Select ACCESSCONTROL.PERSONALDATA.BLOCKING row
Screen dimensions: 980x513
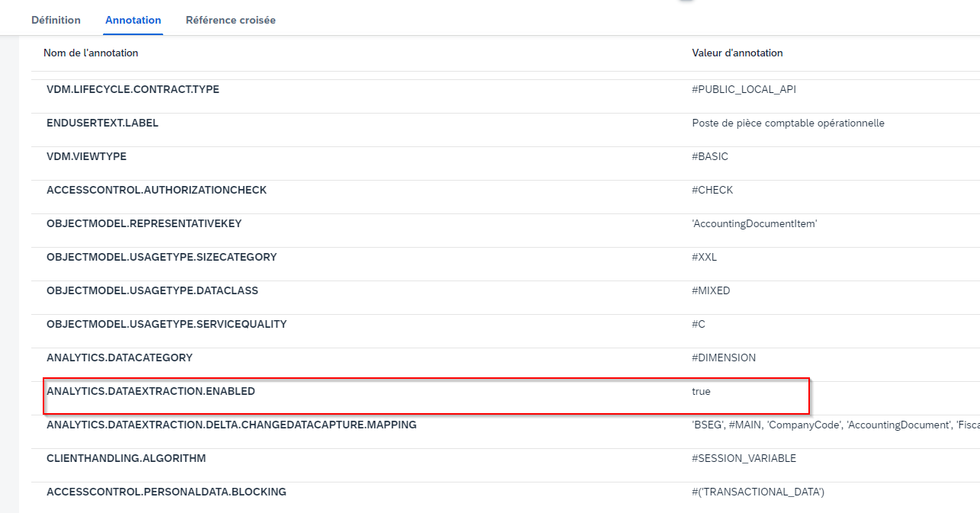pyautogui.click(x=166, y=492)
